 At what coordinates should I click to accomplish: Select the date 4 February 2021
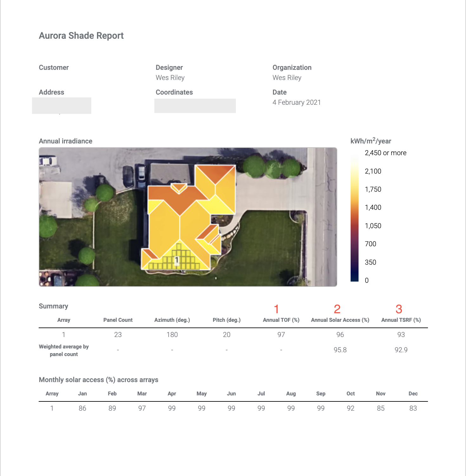[296, 102]
